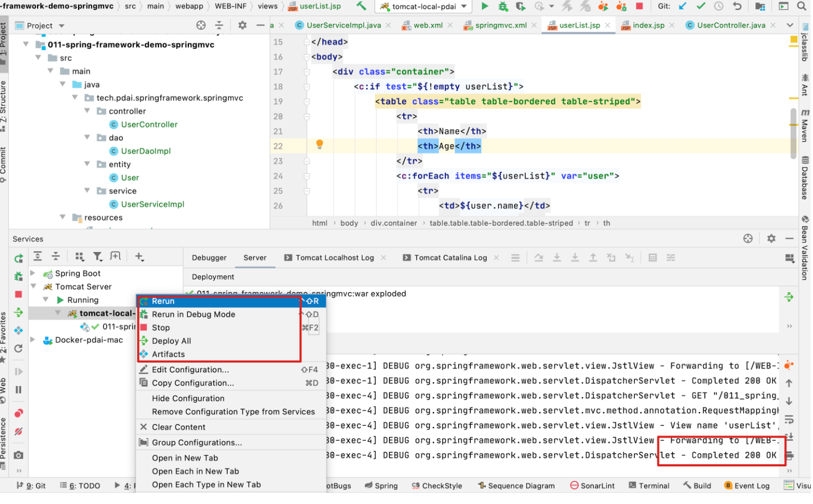Open Services panel settings gear
This screenshot has height=504, width=813.
coord(771,239)
